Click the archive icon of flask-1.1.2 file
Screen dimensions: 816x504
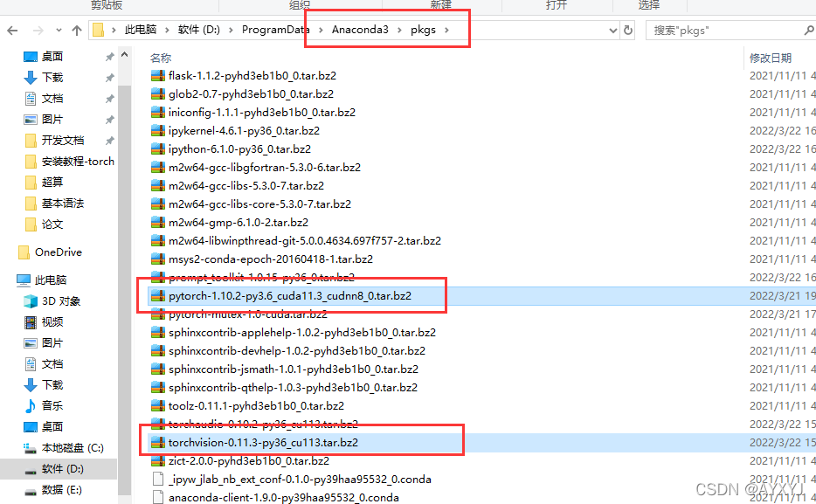coord(158,76)
